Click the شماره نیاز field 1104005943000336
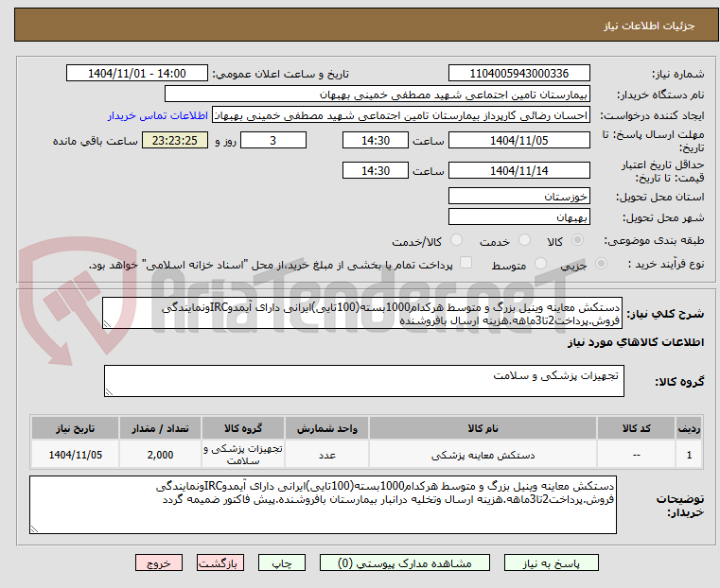 click(518, 74)
